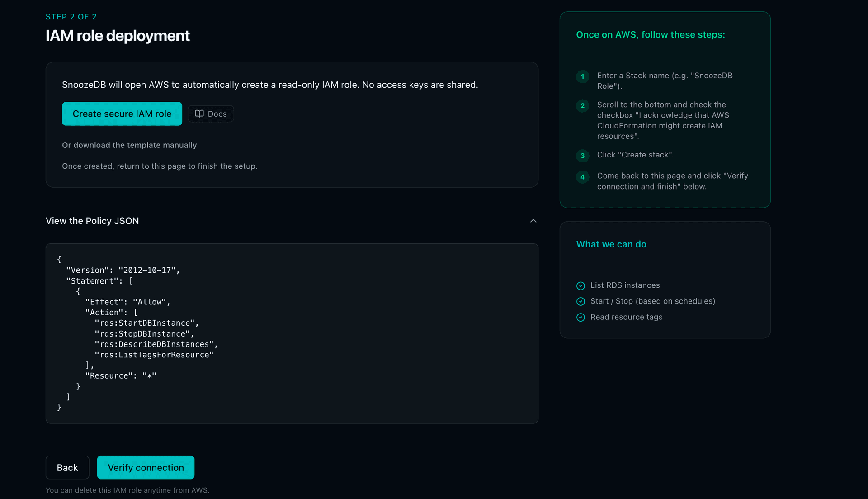868x499 pixels.
Task: Click the numbered badge for step 2
Action: click(x=582, y=106)
